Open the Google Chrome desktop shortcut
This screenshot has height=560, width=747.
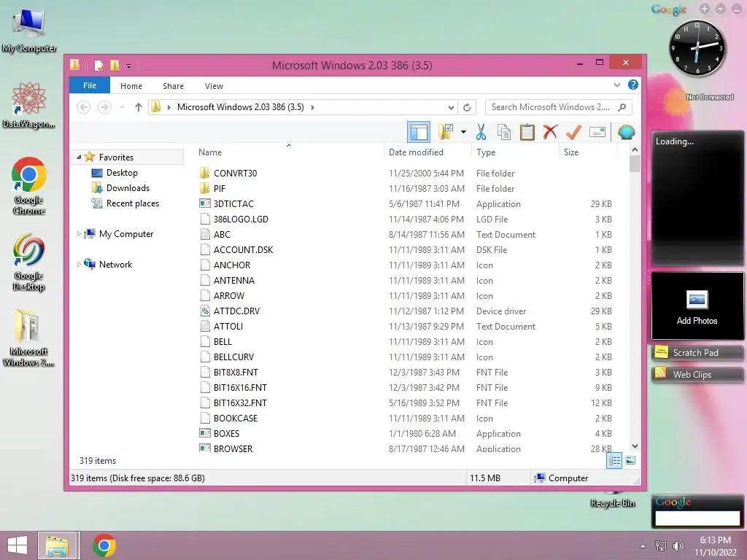coord(28,186)
